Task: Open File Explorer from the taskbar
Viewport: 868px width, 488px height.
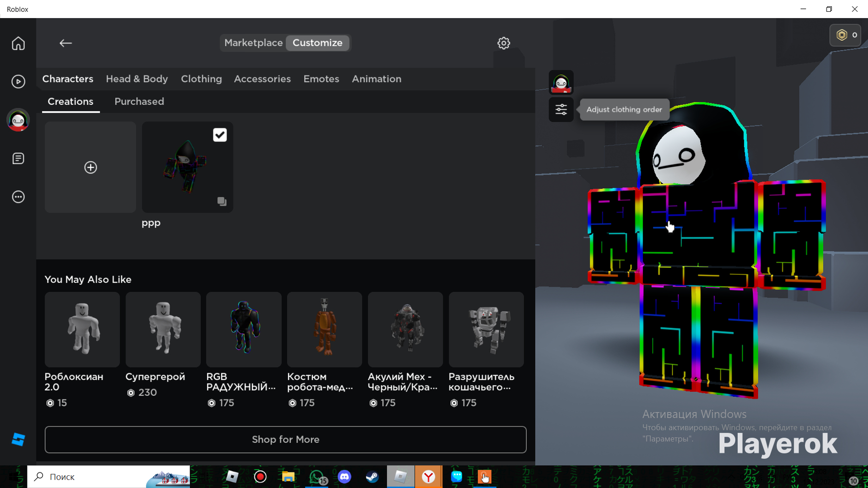Action: tap(288, 477)
